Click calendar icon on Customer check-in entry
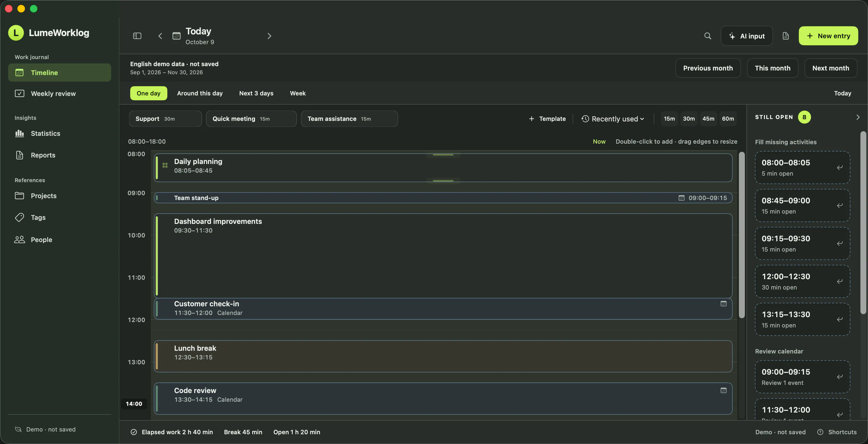868x444 pixels. (x=723, y=304)
